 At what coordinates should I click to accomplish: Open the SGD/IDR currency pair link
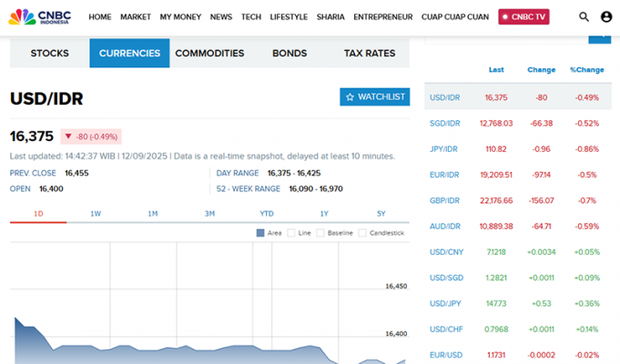pyautogui.click(x=445, y=123)
